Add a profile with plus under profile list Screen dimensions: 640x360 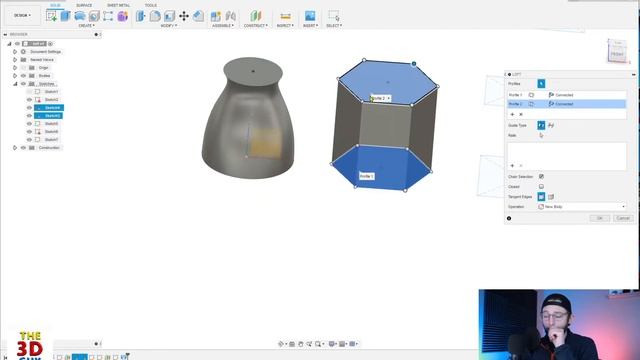pos(512,114)
